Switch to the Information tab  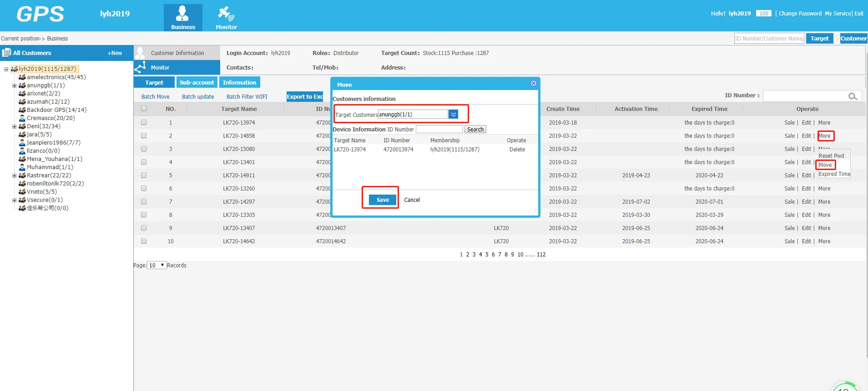coord(239,82)
